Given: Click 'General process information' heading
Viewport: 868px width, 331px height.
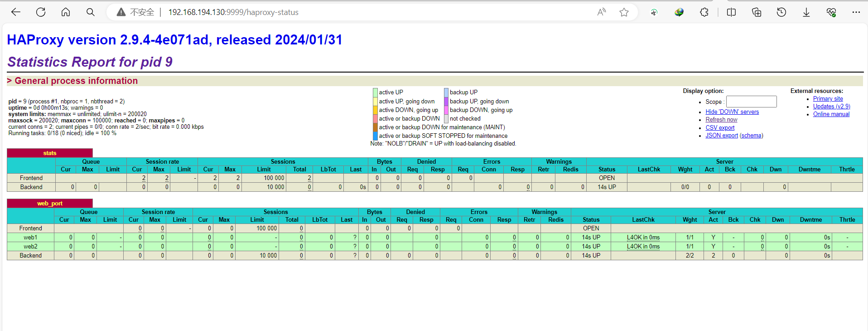Looking at the screenshot, I should point(76,81).
